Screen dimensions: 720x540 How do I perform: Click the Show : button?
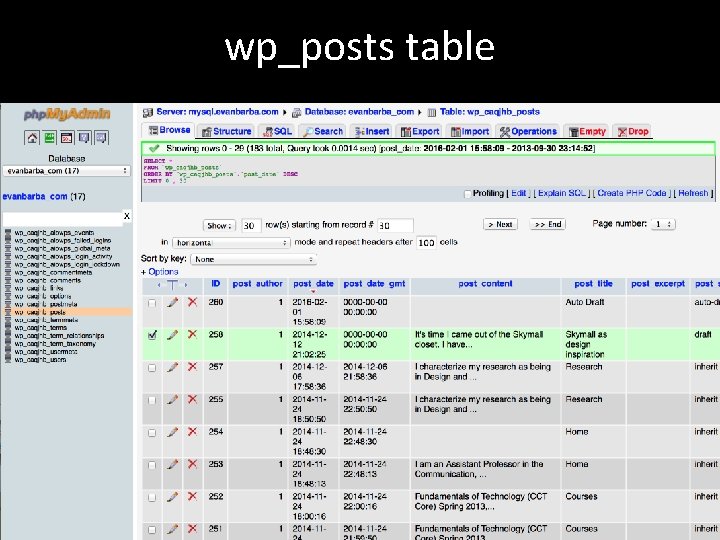coord(219,225)
